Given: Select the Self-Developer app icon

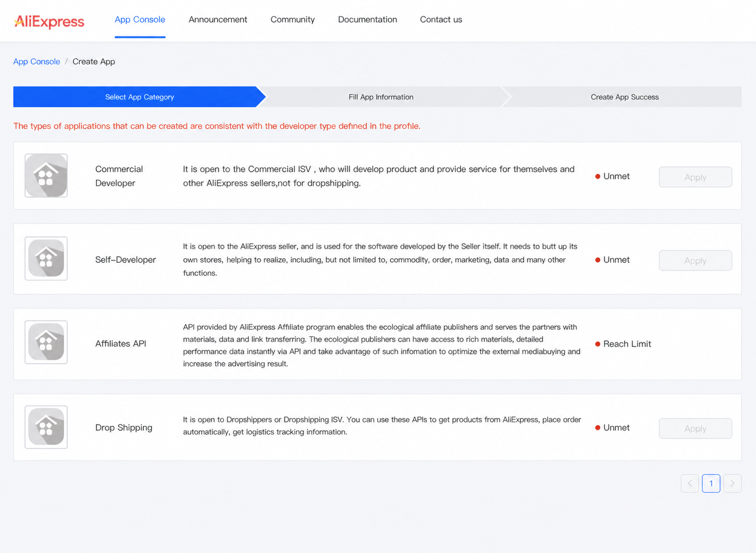Looking at the screenshot, I should 46,259.
